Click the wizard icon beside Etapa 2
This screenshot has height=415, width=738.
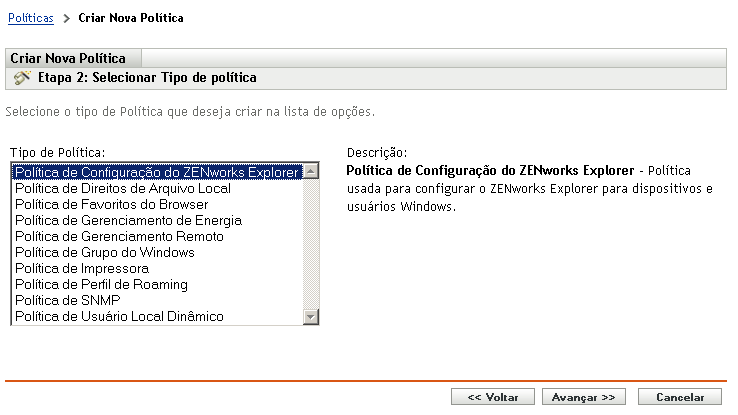pyautogui.click(x=22, y=78)
